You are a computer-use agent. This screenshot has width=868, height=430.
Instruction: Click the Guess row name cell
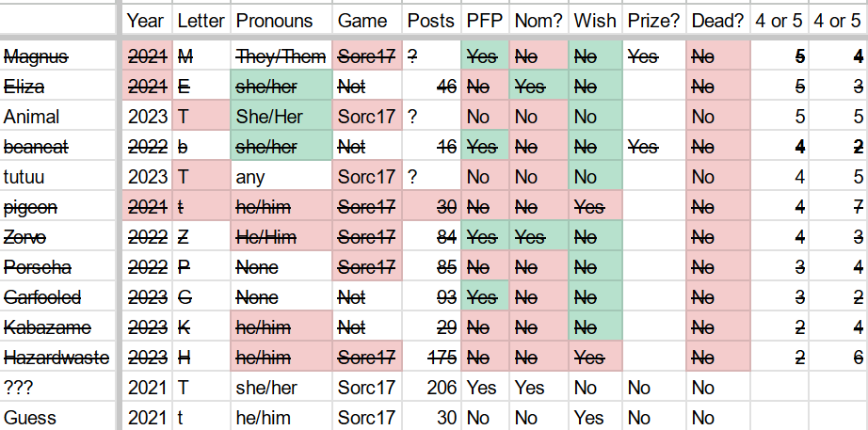[57, 416]
